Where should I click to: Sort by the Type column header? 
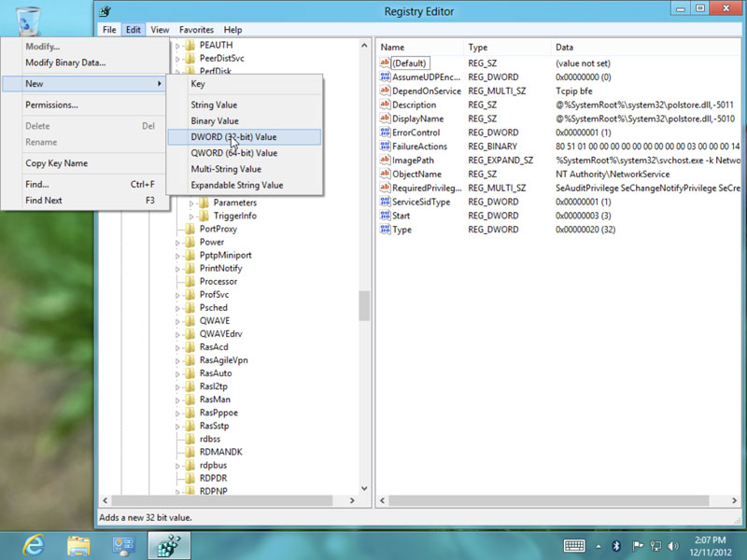tap(478, 47)
